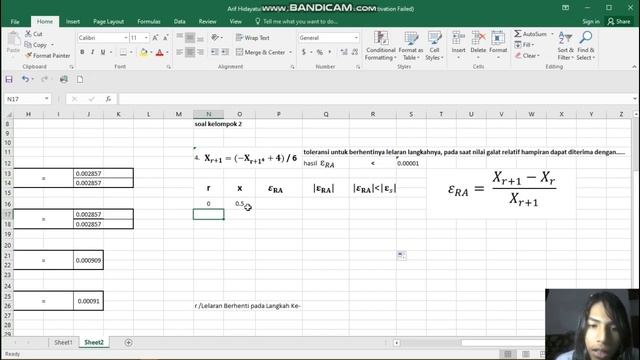Click Merge & Center
The width and height of the screenshot is (640, 360).
(260, 52)
